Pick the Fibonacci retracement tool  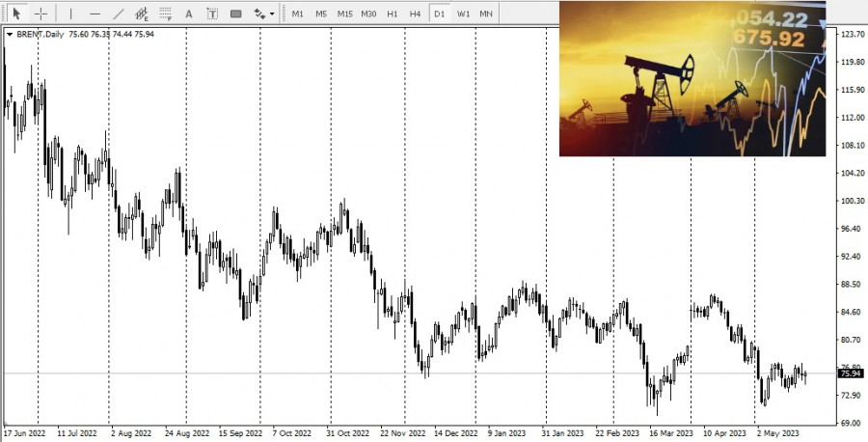coord(165,14)
